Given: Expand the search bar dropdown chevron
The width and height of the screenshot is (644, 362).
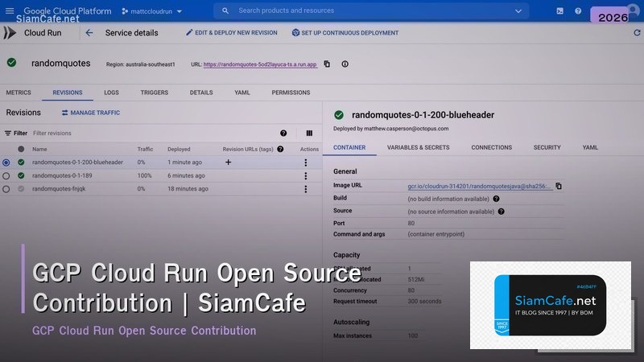Looking at the screenshot, I should [518, 11].
